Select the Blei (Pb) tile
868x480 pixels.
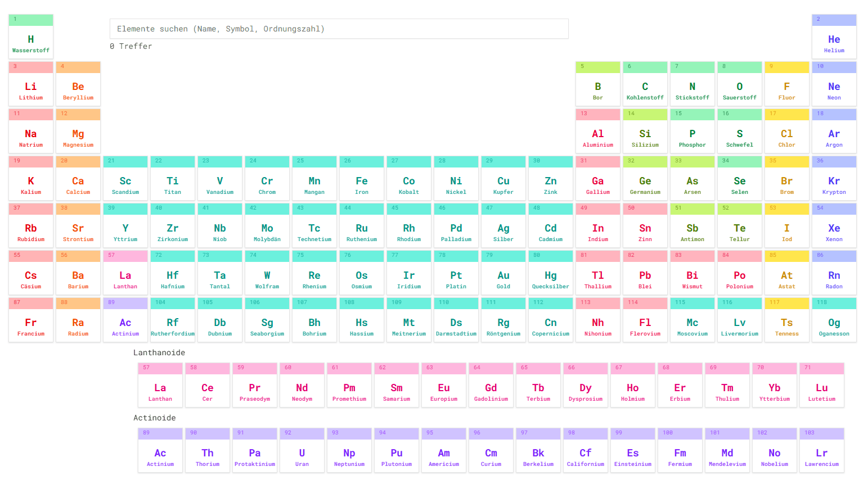[x=645, y=273]
